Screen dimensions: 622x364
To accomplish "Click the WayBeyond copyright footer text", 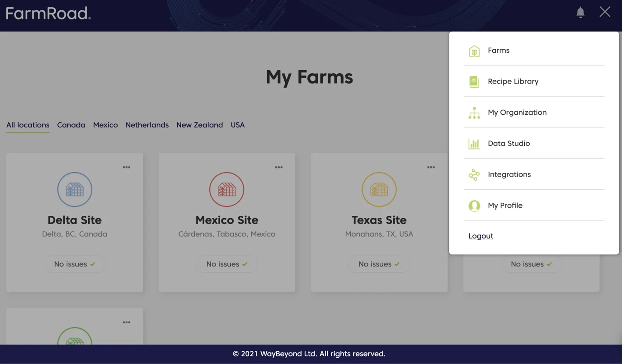I will tap(309, 354).
